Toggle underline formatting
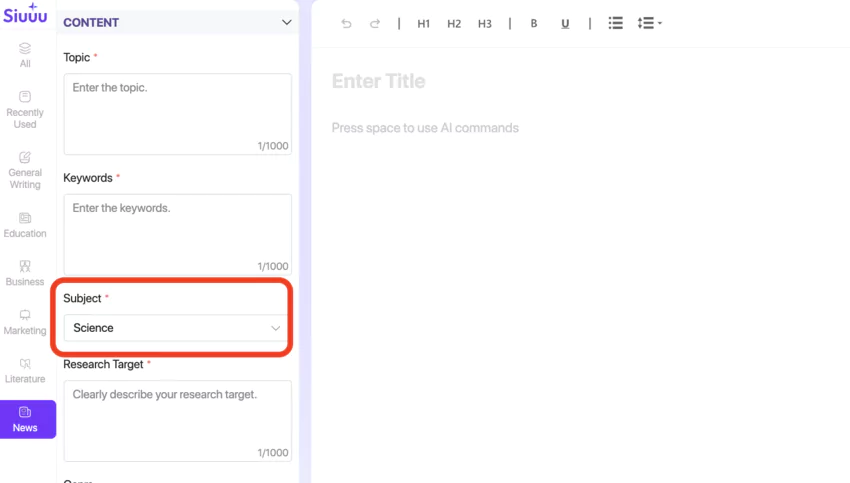 pos(565,23)
